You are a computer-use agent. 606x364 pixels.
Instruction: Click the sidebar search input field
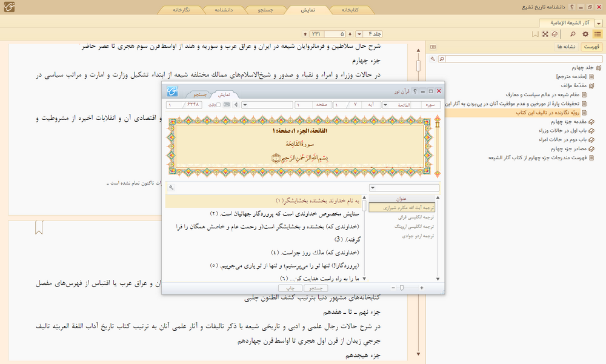pos(524,59)
